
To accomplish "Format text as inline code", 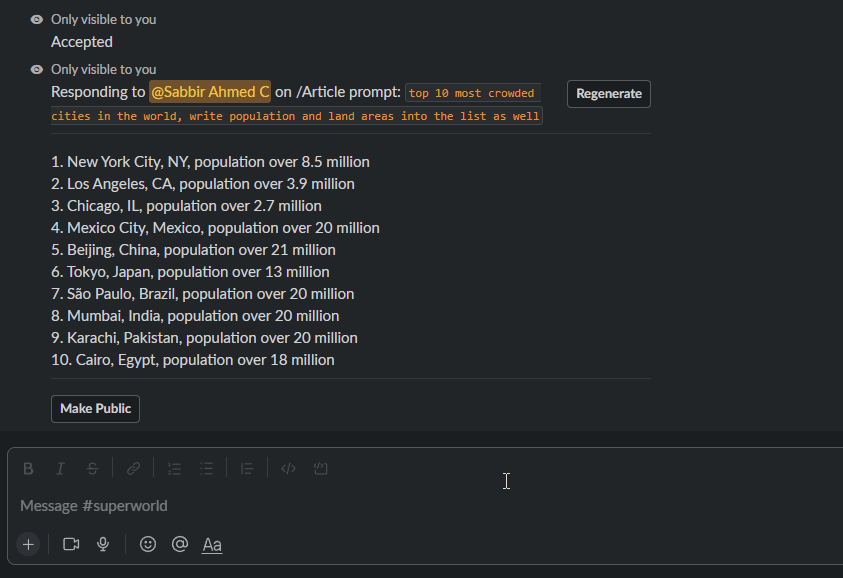I will [288, 468].
